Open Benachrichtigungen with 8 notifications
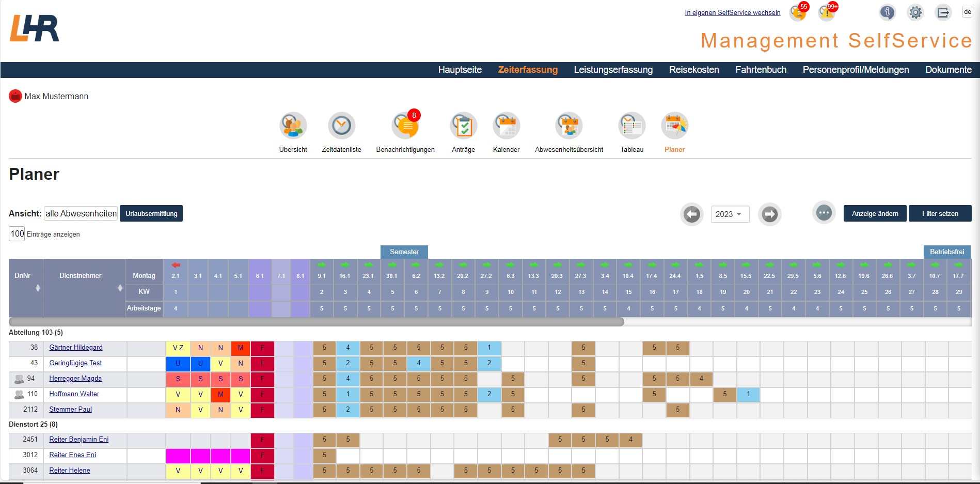Screen dimensions: 980x484 tap(405, 126)
